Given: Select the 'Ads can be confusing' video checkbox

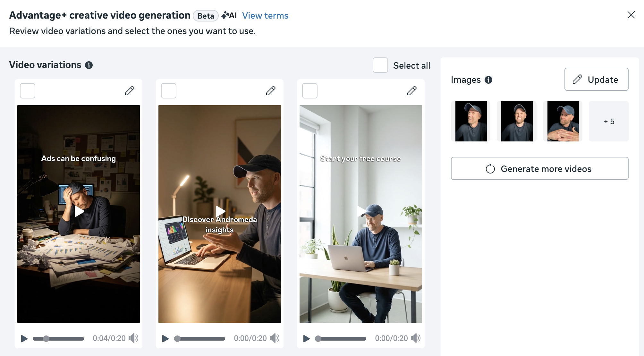Looking at the screenshot, I should pyautogui.click(x=28, y=91).
